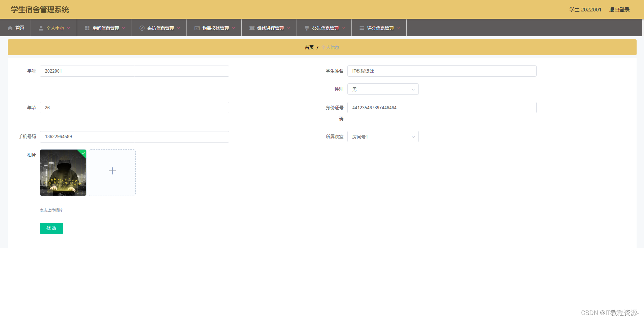The image size is (644, 319).
Task: Click the 身份证号码 input field
Action: point(442,108)
